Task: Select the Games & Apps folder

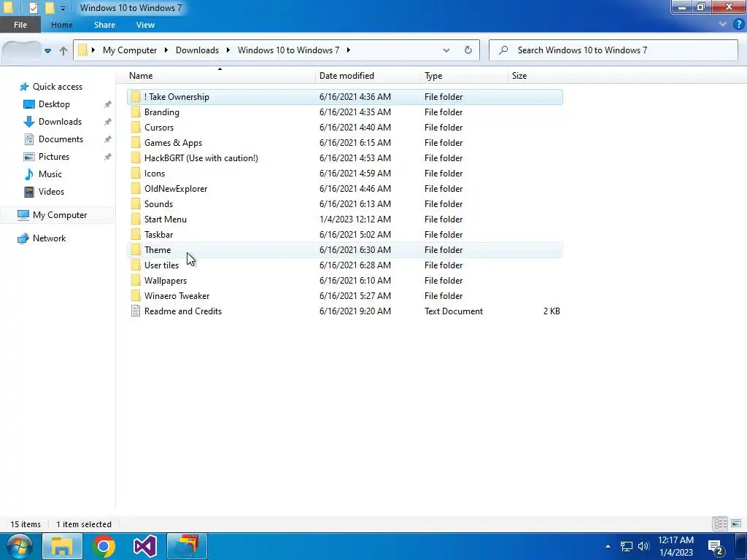Action: (345, 142)
